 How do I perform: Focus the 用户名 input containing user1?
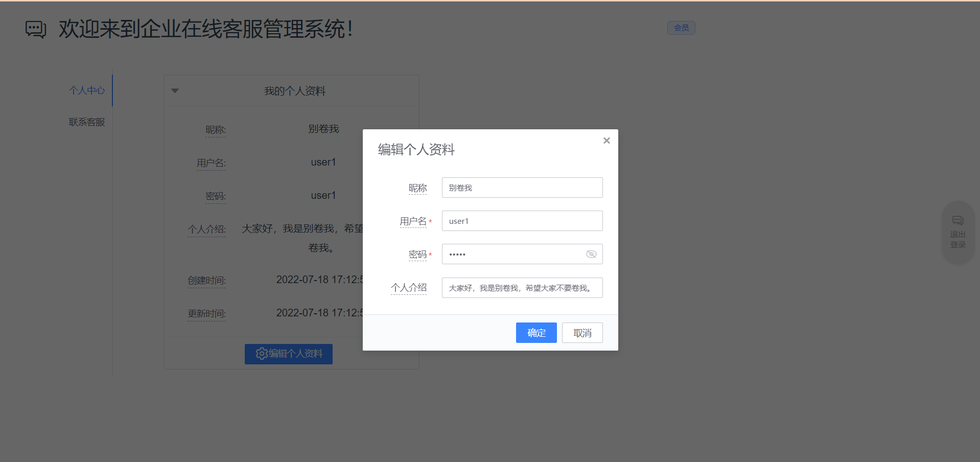(x=522, y=221)
